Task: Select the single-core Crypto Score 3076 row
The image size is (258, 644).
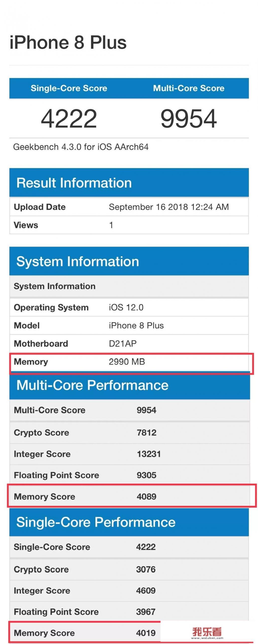Action: pos(129,569)
